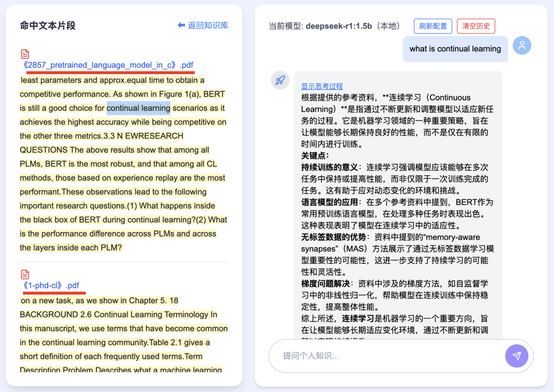Click the blue-highlighted 'continual learning' text

click(138, 108)
